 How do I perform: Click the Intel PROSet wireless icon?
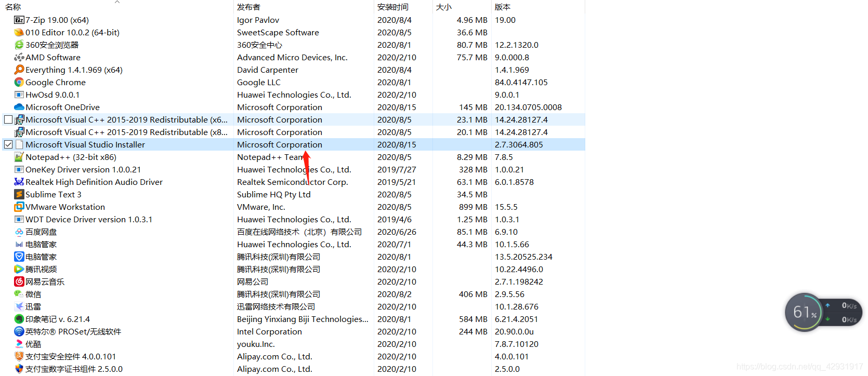tap(19, 331)
